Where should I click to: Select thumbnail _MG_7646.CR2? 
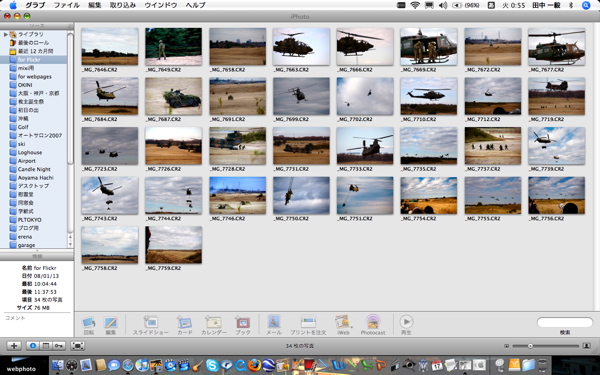(x=110, y=46)
